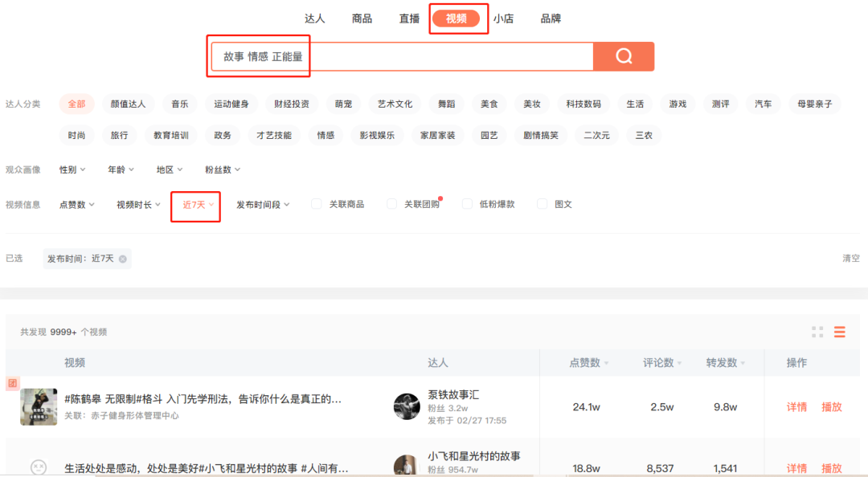
Task: Select the 音乐 category
Action: click(x=179, y=104)
